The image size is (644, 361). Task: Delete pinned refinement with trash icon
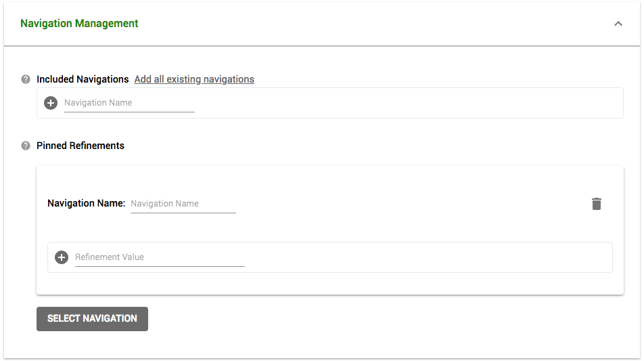(596, 204)
